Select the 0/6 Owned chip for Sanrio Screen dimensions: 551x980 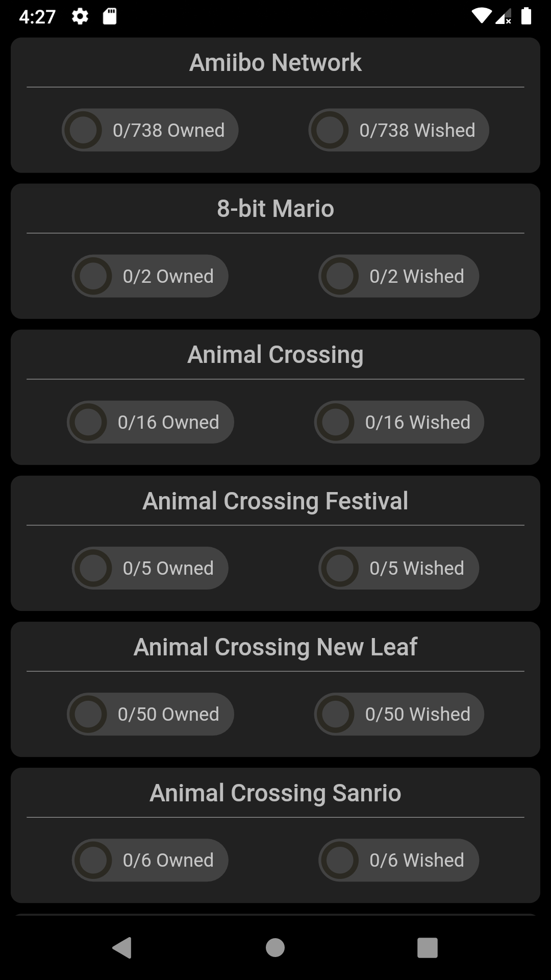point(150,860)
